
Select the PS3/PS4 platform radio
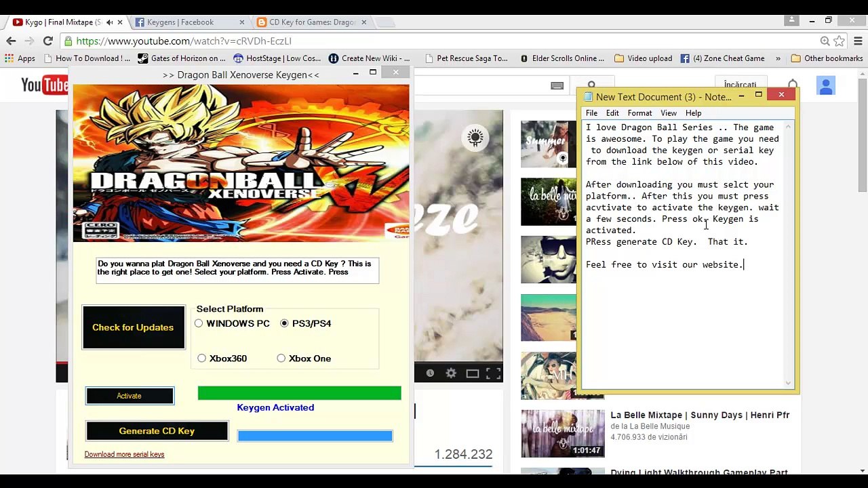click(284, 323)
